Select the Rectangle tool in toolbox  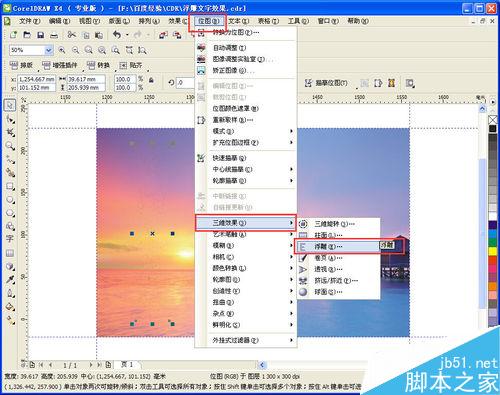[10, 186]
